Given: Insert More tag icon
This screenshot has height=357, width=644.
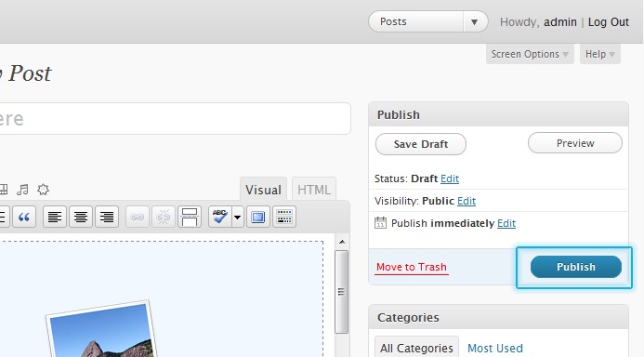Looking at the screenshot, I should [190, 217].
